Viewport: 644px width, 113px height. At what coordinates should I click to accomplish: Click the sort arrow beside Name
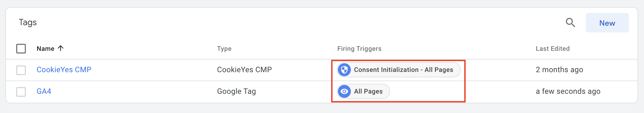(x=61, y=48)
